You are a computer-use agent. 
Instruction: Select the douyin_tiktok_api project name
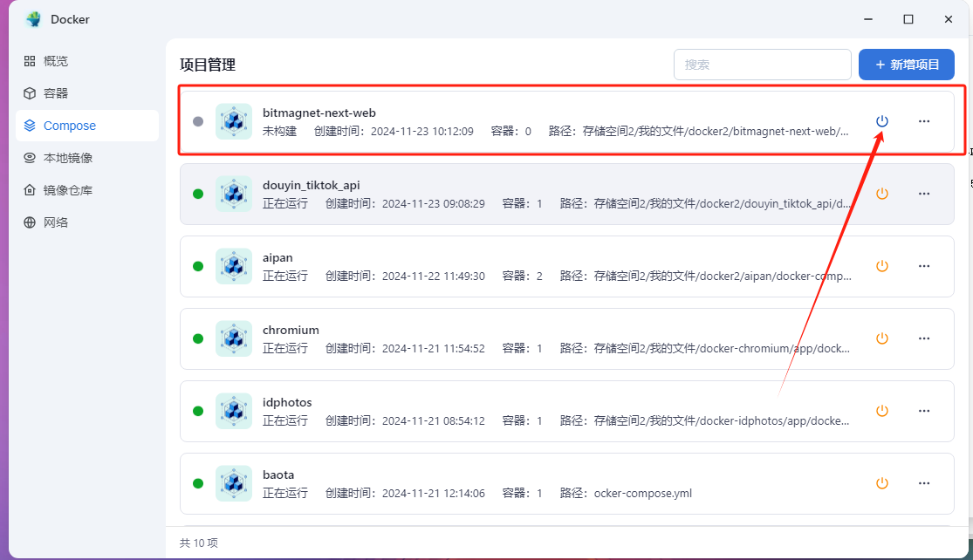tap(311, 186)
